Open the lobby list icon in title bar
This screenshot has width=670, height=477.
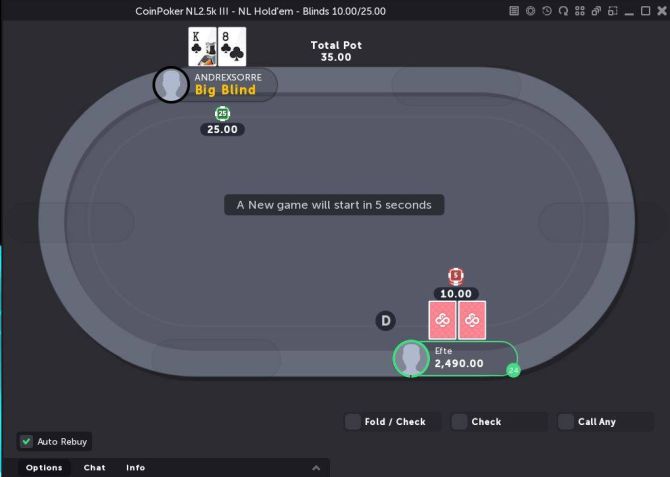(514, 11)
